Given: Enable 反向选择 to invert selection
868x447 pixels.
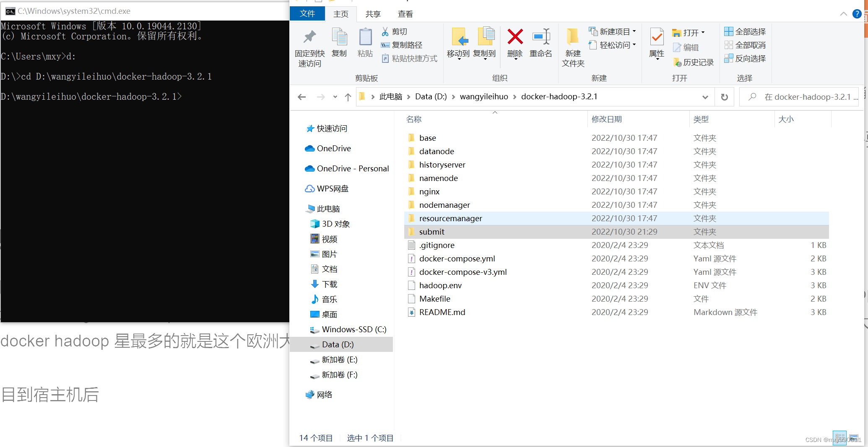Looking at the screenshot, I should 745,58.
